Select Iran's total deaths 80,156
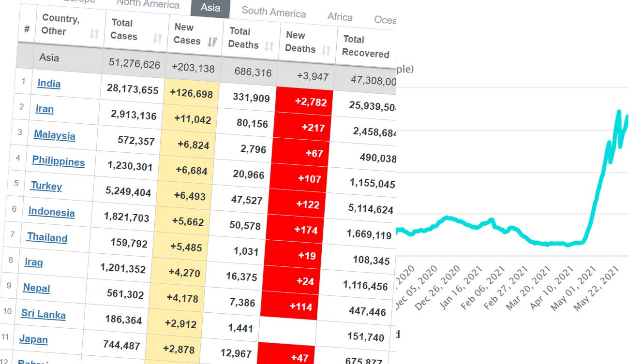Image resolution: width=643 pixels, height=364 pixels. 252,123
